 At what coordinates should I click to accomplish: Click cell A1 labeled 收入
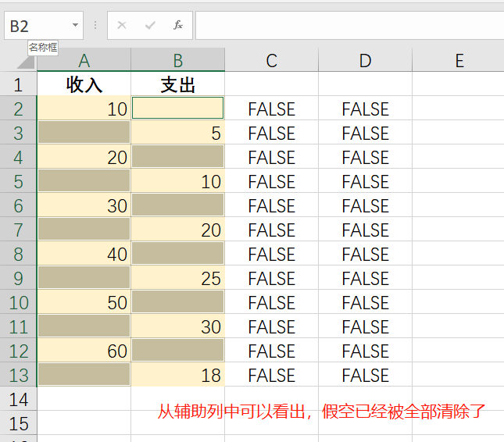(x=84, y=84)
